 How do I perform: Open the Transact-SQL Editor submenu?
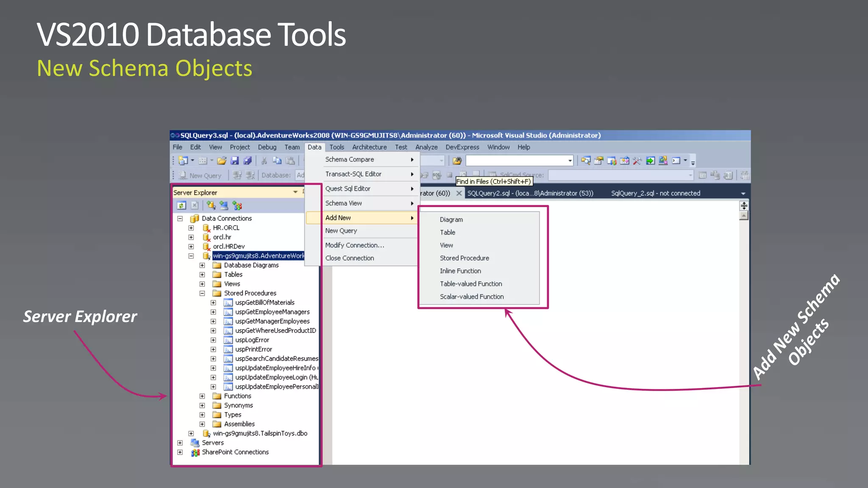coord(363,174)
